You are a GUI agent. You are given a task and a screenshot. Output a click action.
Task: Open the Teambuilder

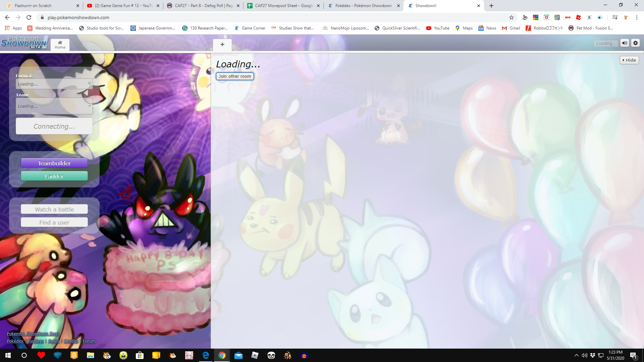[x=54, y=163]
